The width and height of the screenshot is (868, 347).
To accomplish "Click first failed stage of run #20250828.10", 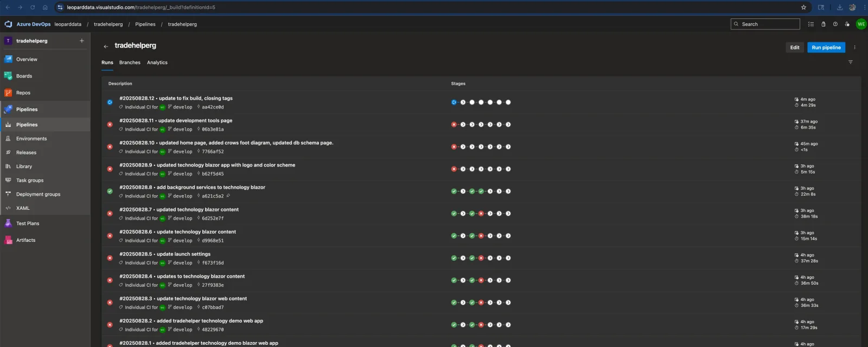I will point(454,147).
